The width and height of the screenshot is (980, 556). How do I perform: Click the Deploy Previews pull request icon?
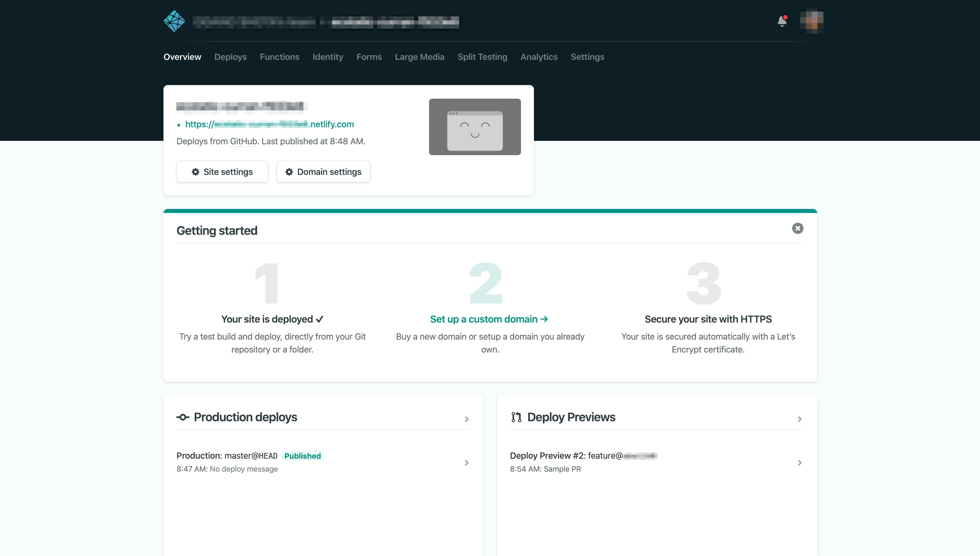[516, 417]
